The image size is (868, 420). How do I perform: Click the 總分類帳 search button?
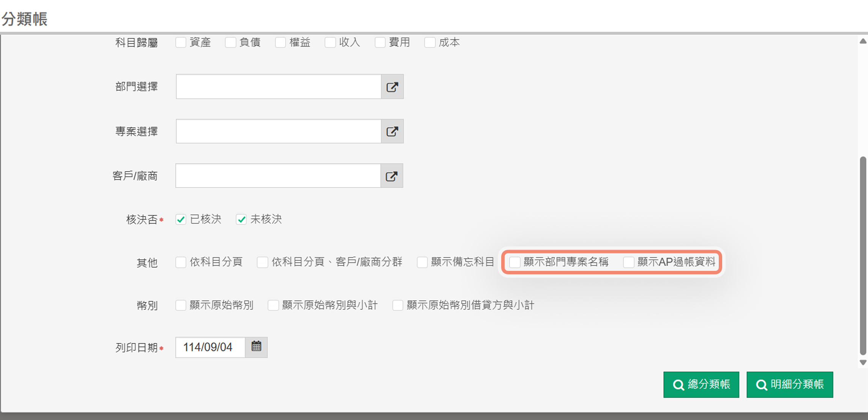coord(701,384)
